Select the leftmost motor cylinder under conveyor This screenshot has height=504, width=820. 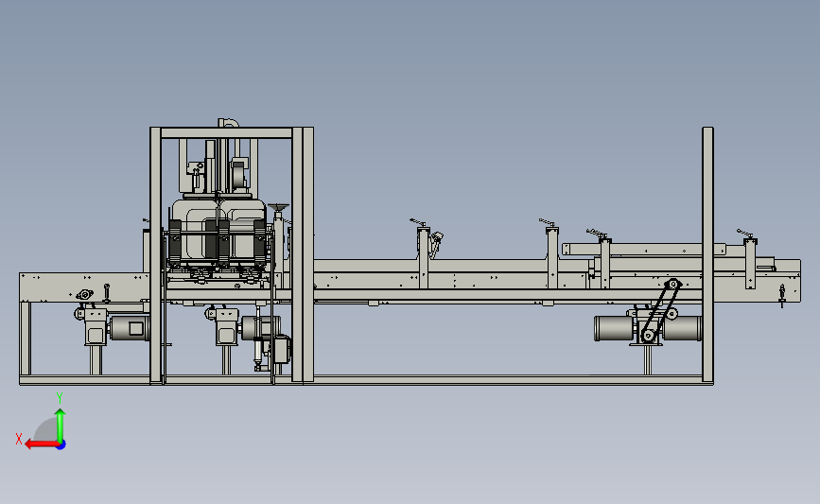click(x=130, y=328)
